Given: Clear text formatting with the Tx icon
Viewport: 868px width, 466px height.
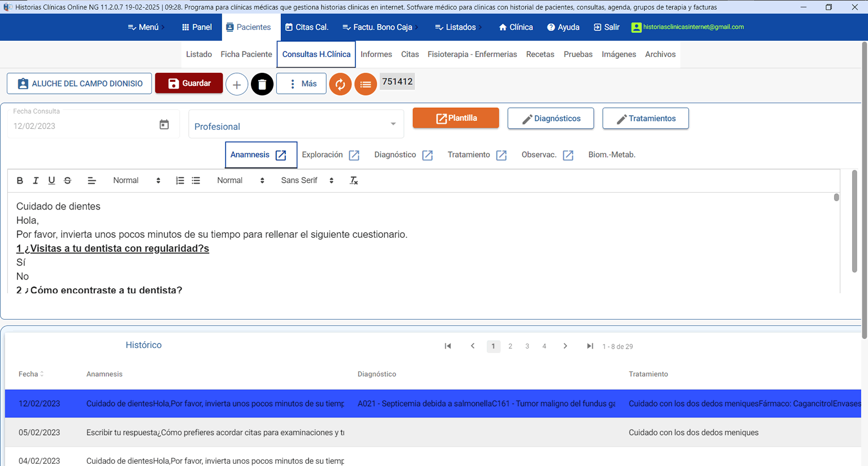Looking at the screenshot, I should coord(353,180).
